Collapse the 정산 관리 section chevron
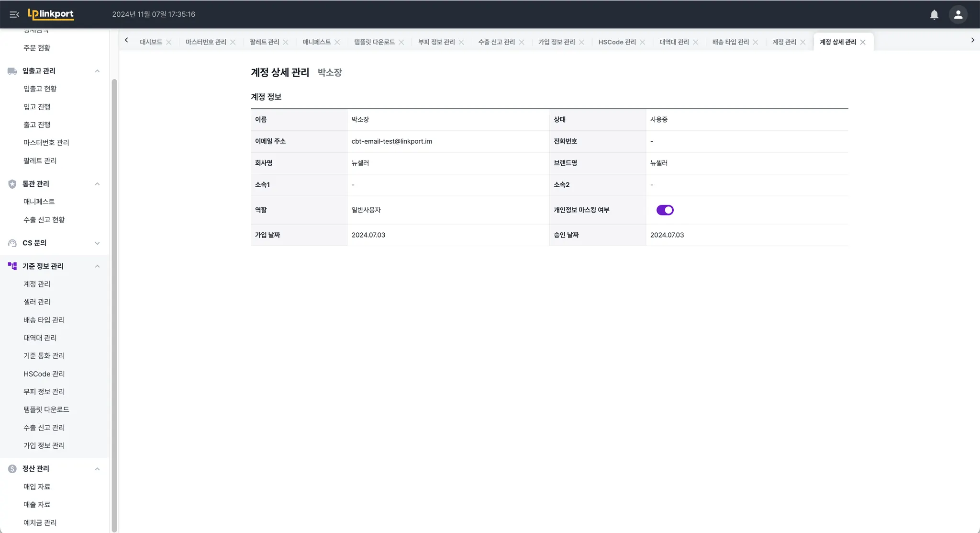Screen dimensions: 980x533 pyautogui.click(x=97, y=469)
